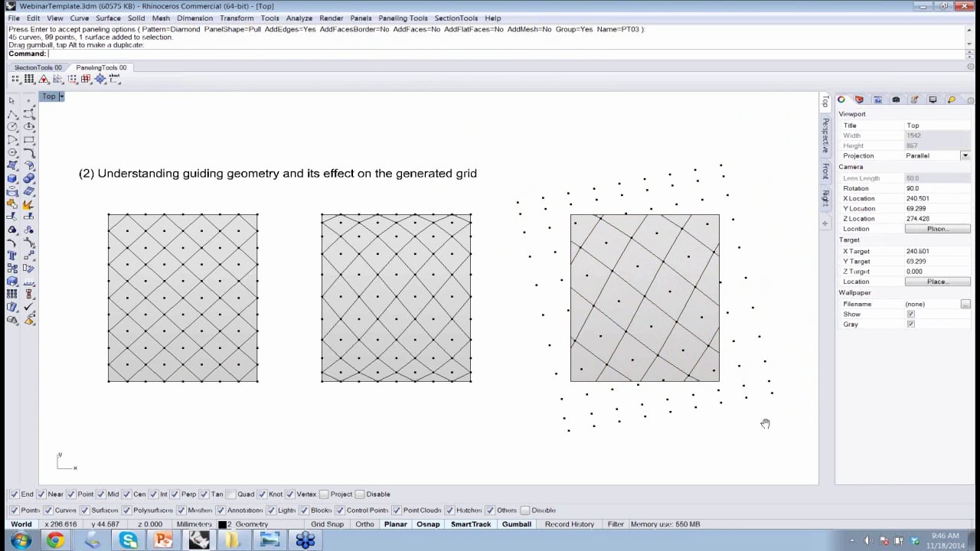Toggle the Osnap status bar button
The height and width of the screenshot is (551, 980).
(x=428, y=524)
